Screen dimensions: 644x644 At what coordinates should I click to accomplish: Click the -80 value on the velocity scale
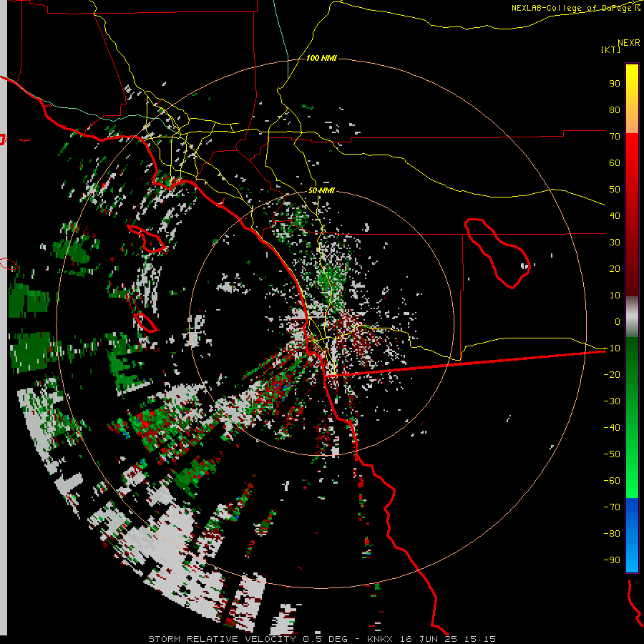pyautogui.click(x=612, y=534)
